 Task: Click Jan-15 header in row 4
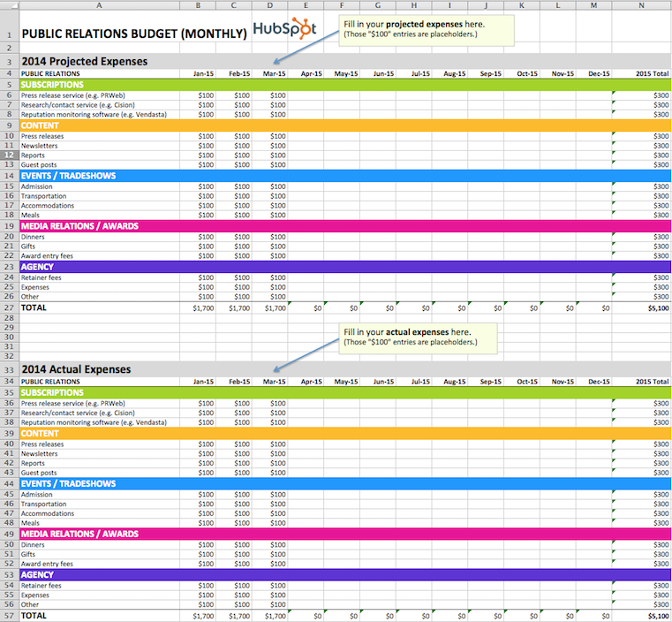click(203, 73)
